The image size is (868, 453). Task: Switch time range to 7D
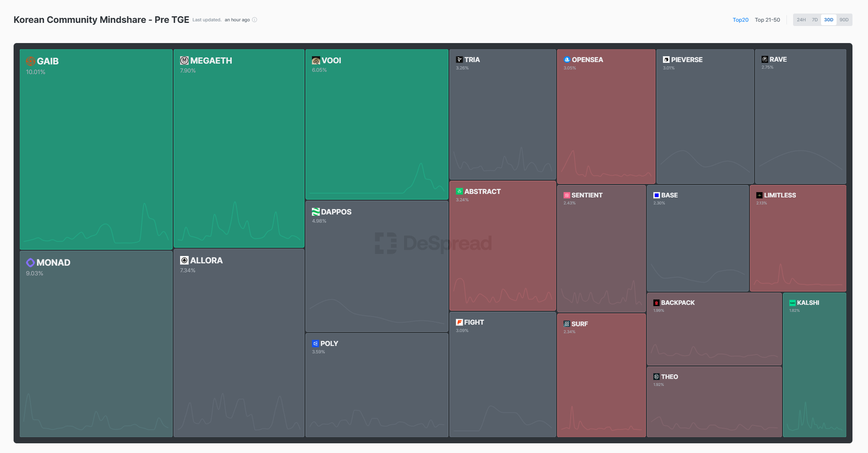(x=815, y=20)
